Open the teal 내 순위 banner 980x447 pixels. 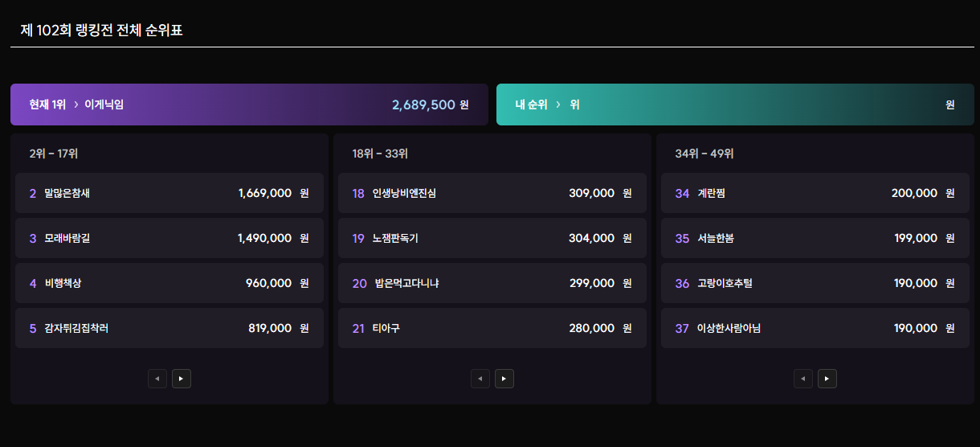pos(735,105)
